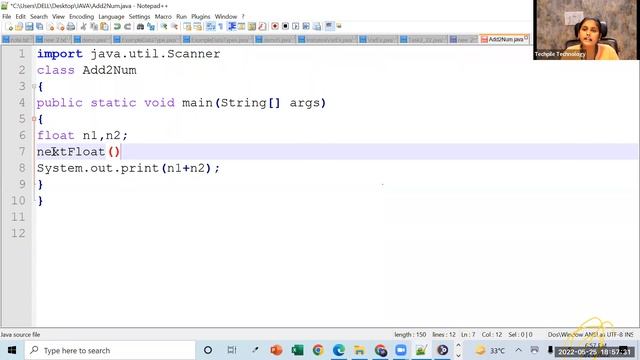Screen dimensions: 640x360
Task: Open the Language menu
Action: (x=111, y=16)
